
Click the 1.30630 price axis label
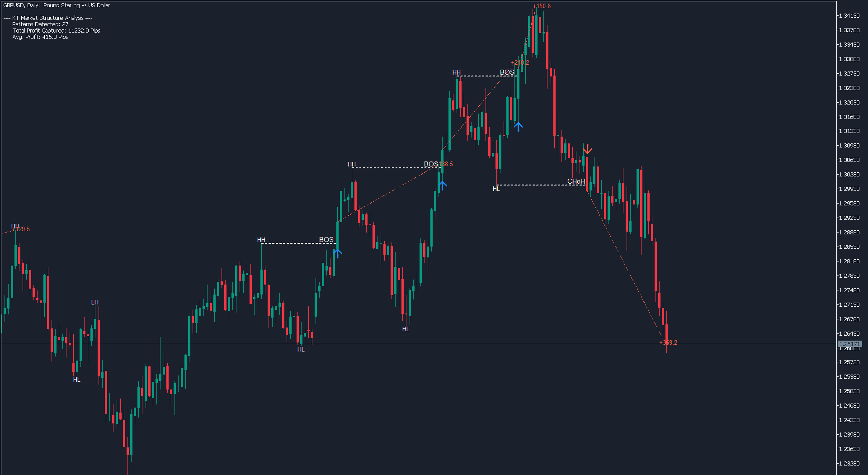[849, 160]
